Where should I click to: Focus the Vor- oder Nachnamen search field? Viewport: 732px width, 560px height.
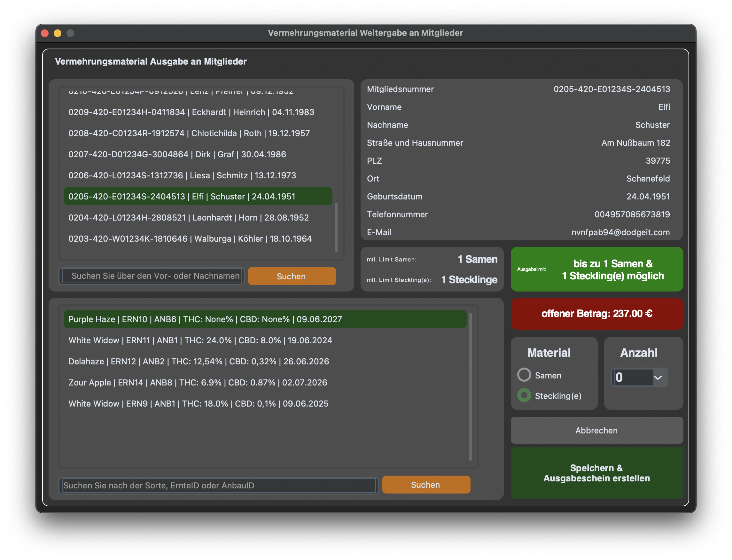click(x=152, y=276)
